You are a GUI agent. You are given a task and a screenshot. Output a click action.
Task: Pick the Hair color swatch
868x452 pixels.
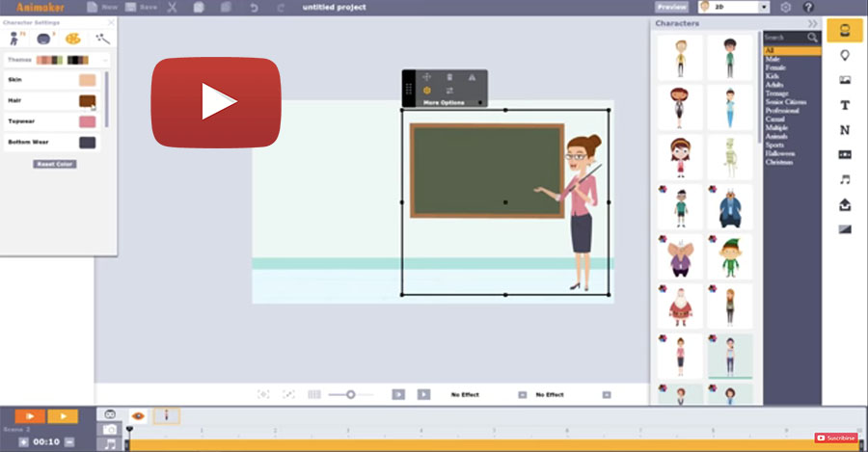click(87, 100)
